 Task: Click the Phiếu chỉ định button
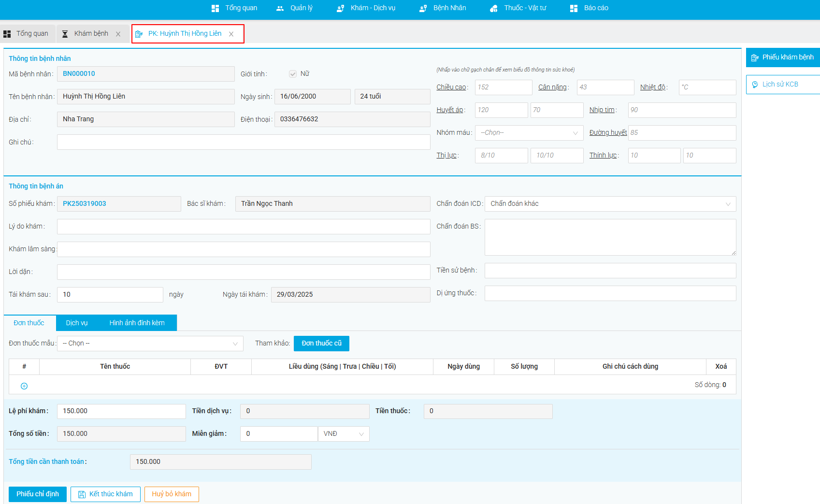tap(38, 494)
